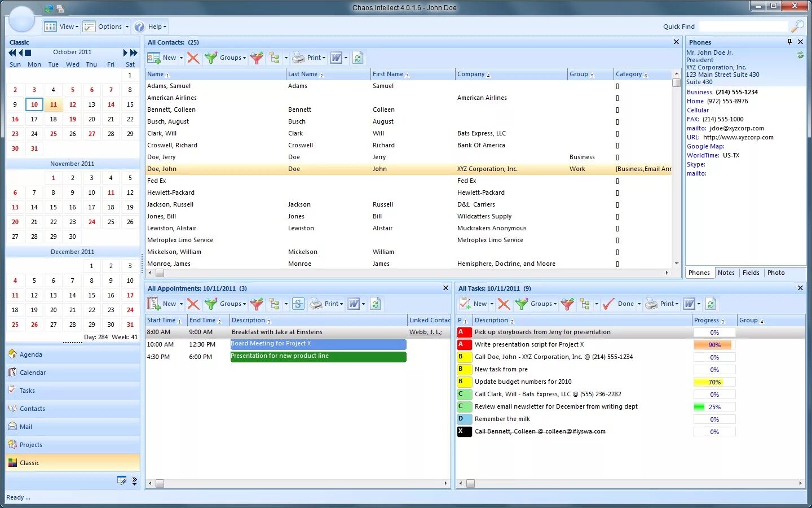Open the Agenda view in navigation pane

click(x=73, y=354)
